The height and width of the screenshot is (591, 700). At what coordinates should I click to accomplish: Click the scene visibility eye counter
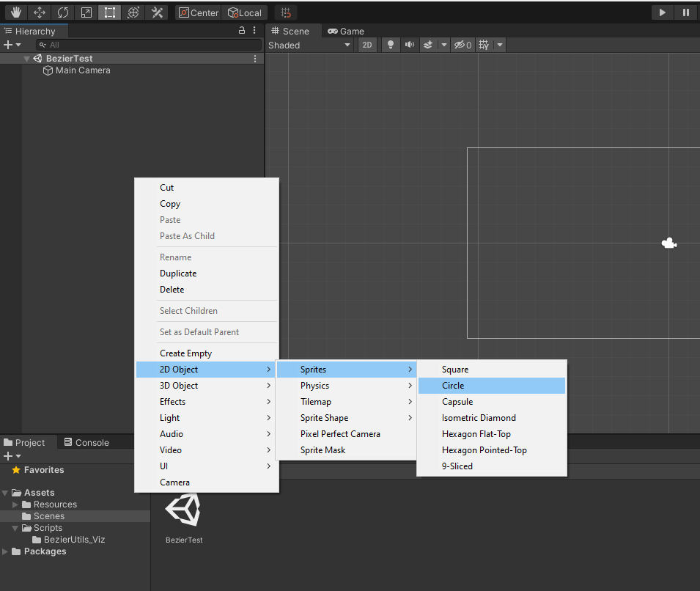pyautogui.click(x=462, y=45)
